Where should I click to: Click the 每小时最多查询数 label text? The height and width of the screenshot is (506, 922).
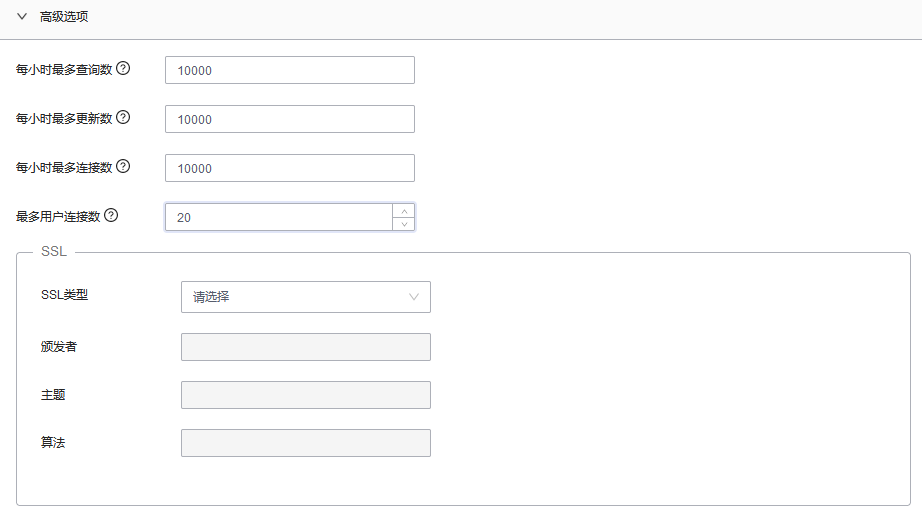click(64, 70)
